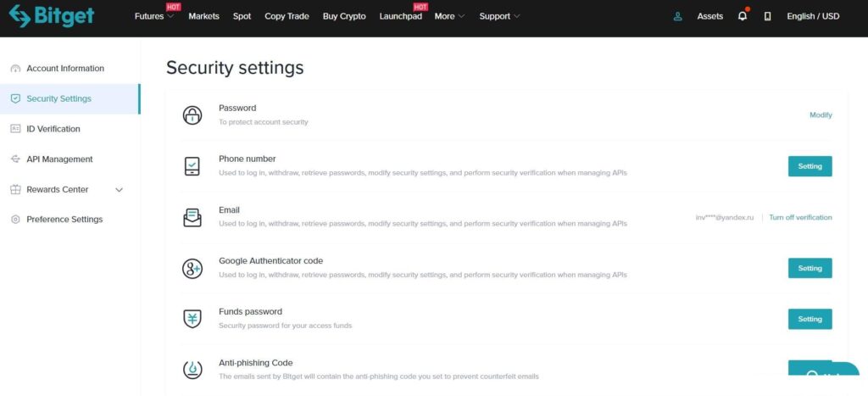Click Modify for the password

tap(821, 115)
